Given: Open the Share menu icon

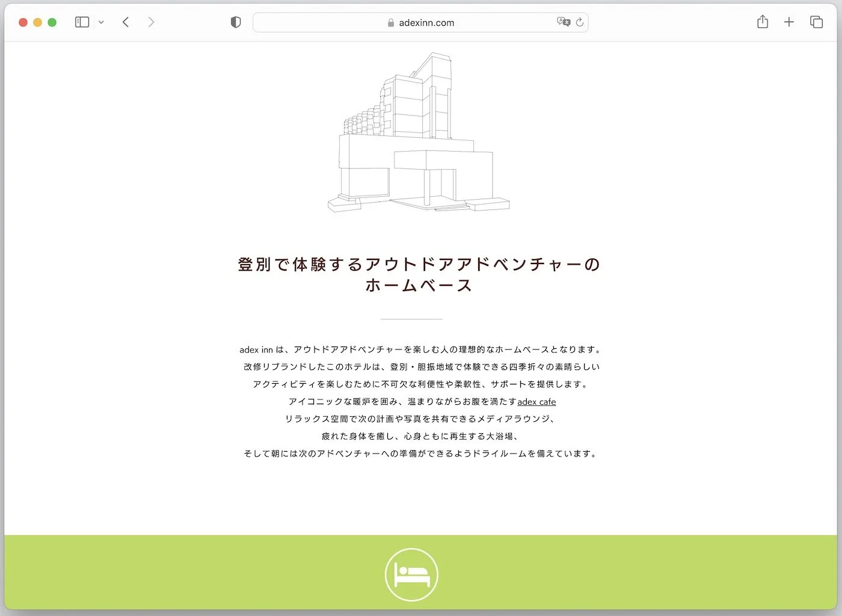Looking at the screenshot, I should [763, 22].
